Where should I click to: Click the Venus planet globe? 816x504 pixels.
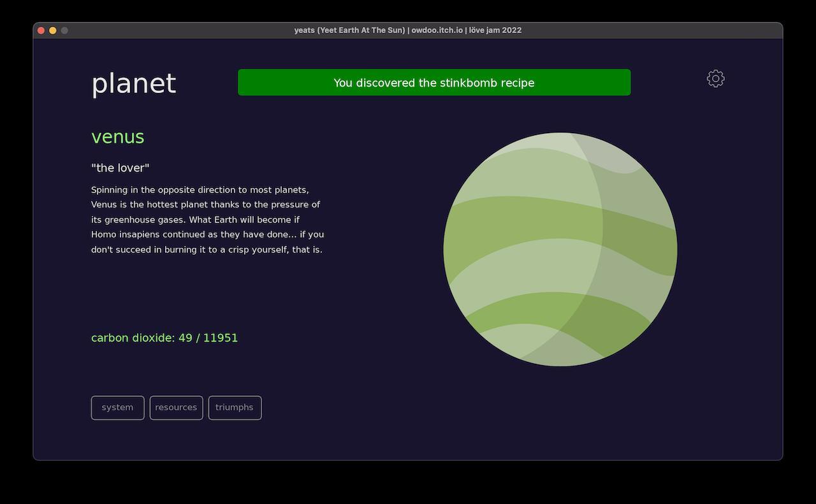560,250
